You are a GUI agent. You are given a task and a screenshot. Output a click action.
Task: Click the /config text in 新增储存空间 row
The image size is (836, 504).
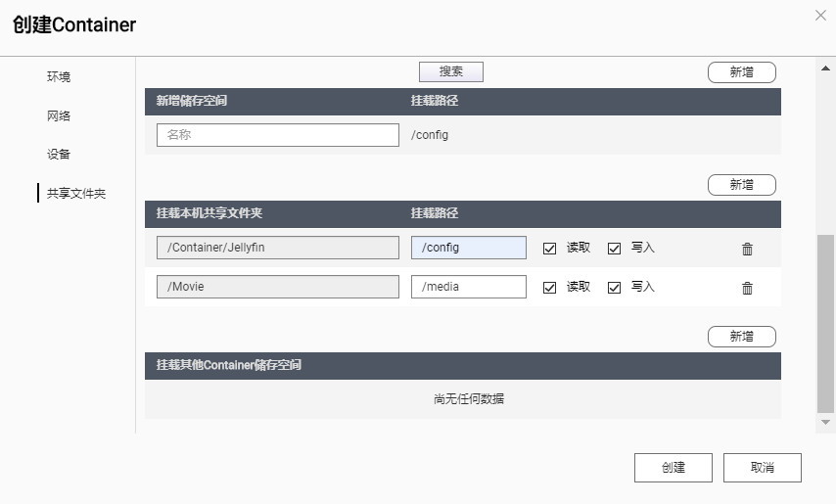(430, 135)
